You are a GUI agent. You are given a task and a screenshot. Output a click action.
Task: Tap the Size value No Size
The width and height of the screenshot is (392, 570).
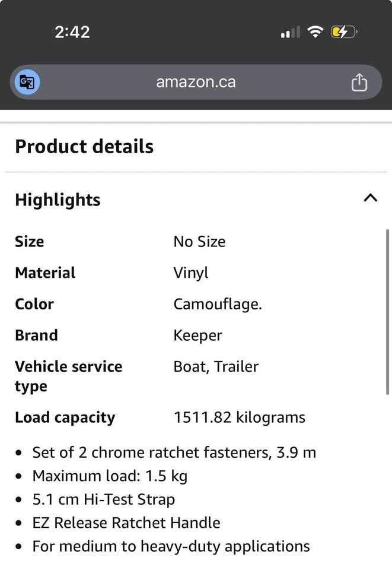(x=199, y=242)
